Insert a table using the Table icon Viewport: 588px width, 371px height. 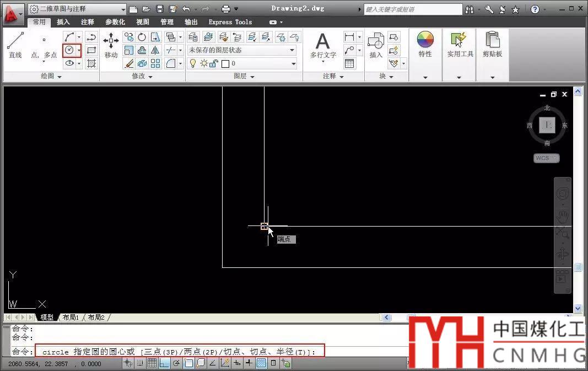[349, 63]
